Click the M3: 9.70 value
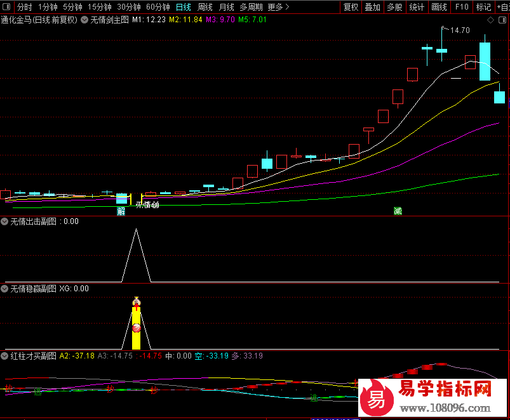Viewport: 510px width, 420px height. (220, 20)
